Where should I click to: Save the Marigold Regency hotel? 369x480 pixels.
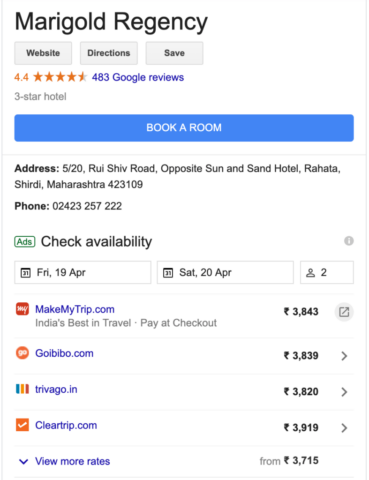point(174,53)
